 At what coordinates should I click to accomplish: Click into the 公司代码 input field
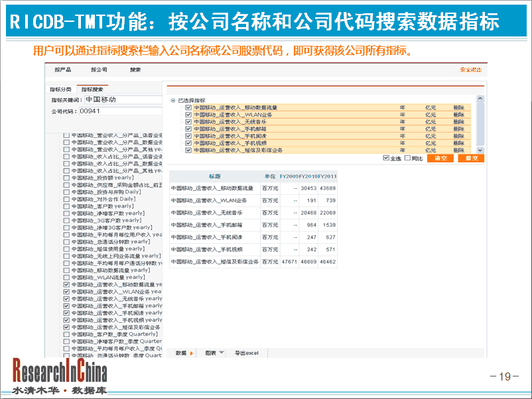pyautogui.click(x=121, y=111)
